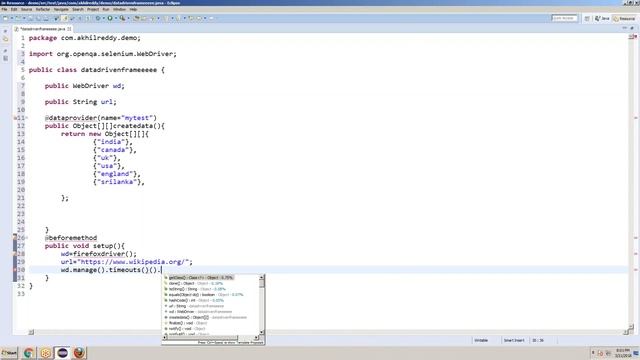Image resolution: width=640 pixels, height=360 pixels.
Task: Open the New dropdown arrow in toolbar
Action: pyautogui.click(x=11, y=18)
